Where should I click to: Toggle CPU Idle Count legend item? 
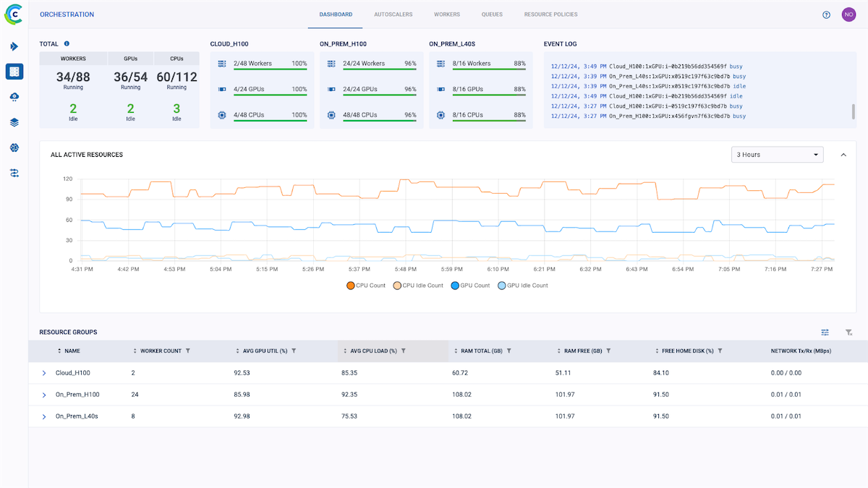click(x=418, y=286)
